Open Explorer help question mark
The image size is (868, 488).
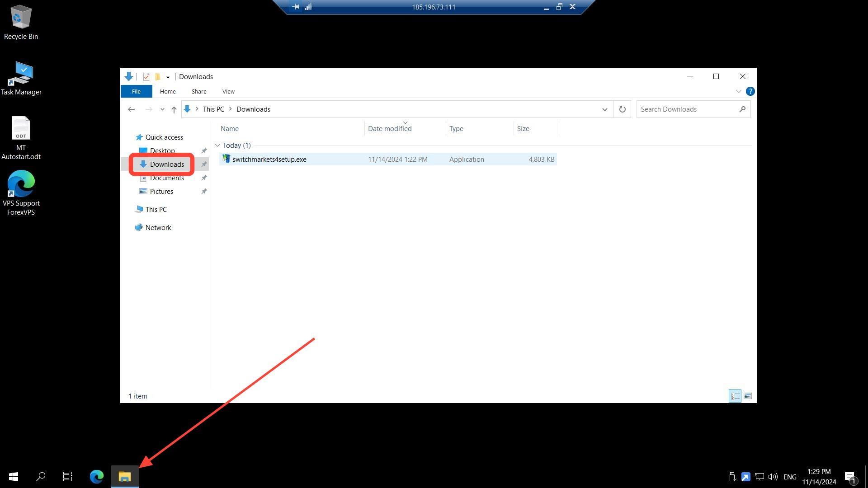click(750, 91)
